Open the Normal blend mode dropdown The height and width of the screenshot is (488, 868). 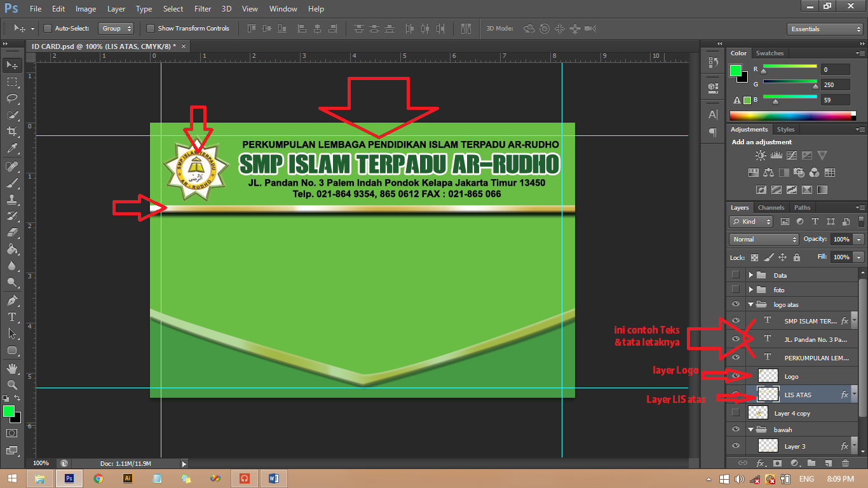click(764, 240)
